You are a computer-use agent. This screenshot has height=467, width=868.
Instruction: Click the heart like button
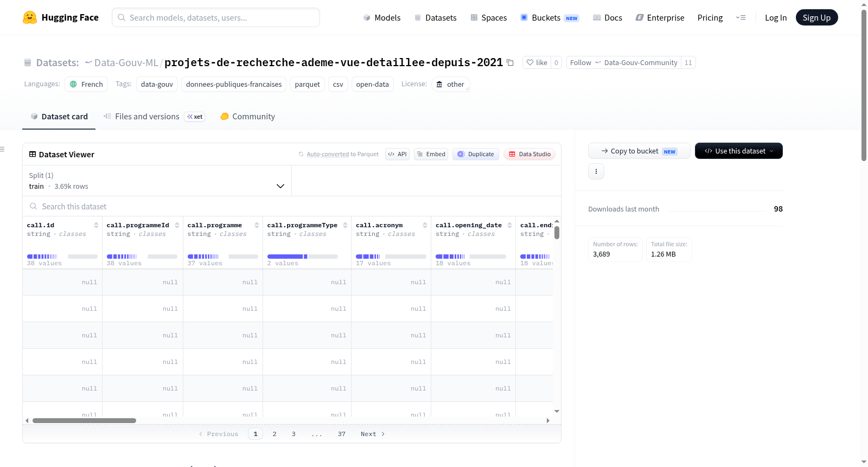(x=537, y=62)
